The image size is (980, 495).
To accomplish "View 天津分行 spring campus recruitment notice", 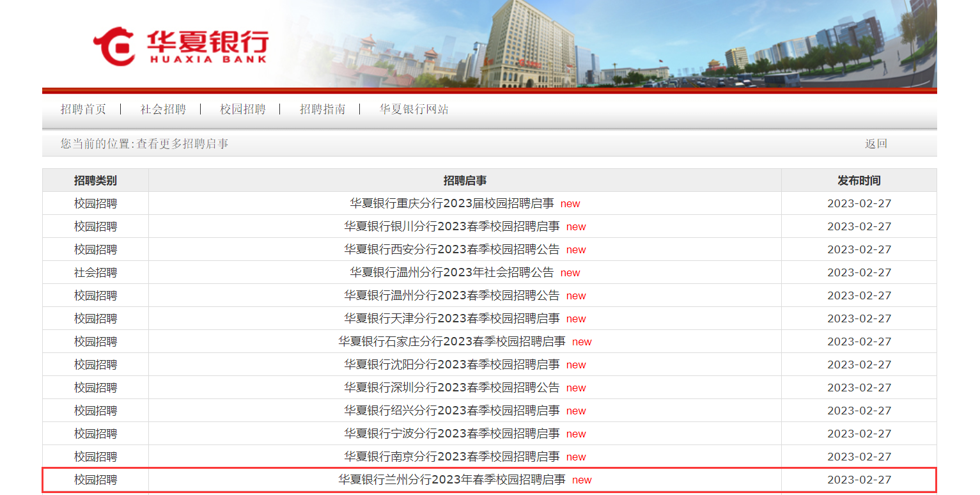I will pyautogui.click(x=451, y=318).
